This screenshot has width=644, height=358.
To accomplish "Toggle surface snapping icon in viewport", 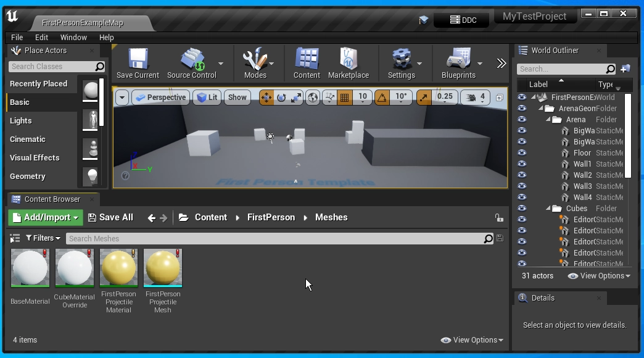I will pos(329,98).
